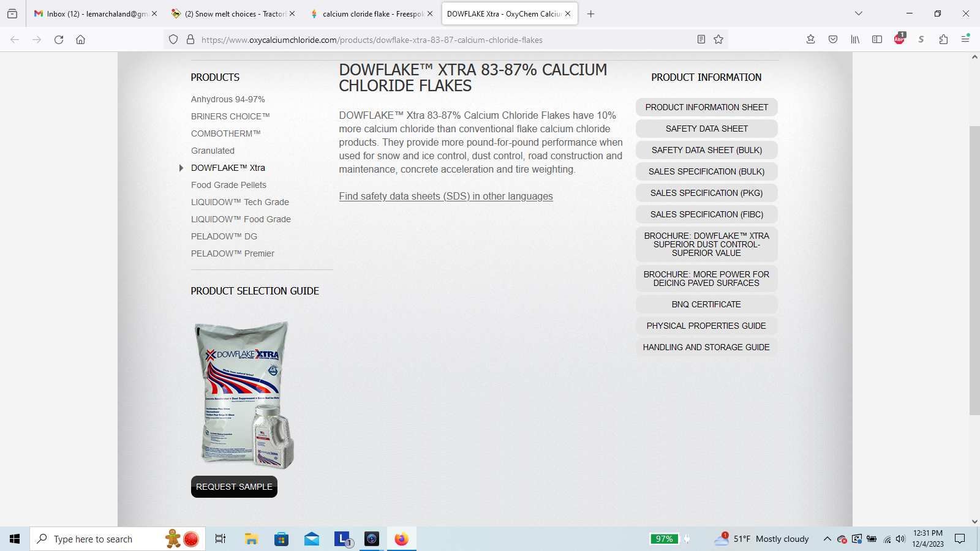Open COMBOTHERM product link

tap(226, 133)
